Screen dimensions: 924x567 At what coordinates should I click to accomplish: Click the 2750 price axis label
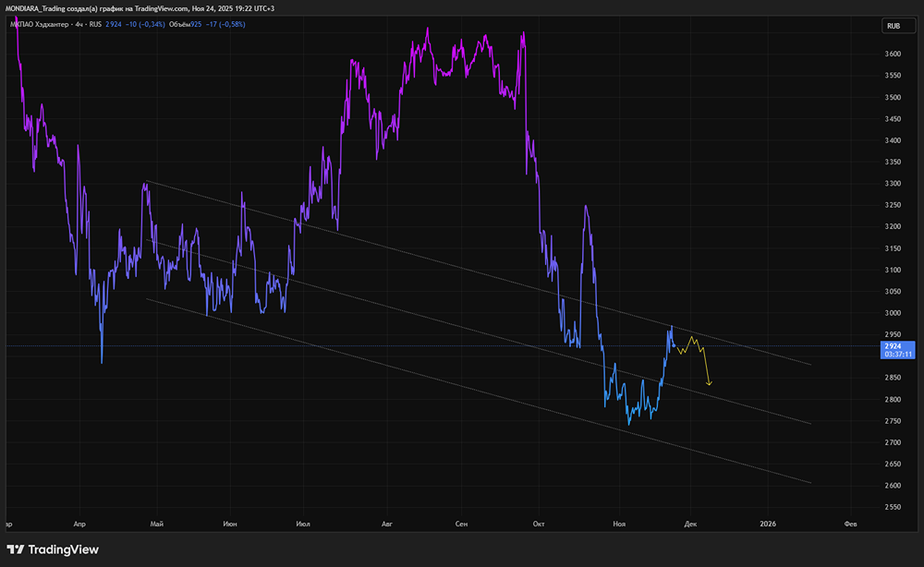point(893,421)
